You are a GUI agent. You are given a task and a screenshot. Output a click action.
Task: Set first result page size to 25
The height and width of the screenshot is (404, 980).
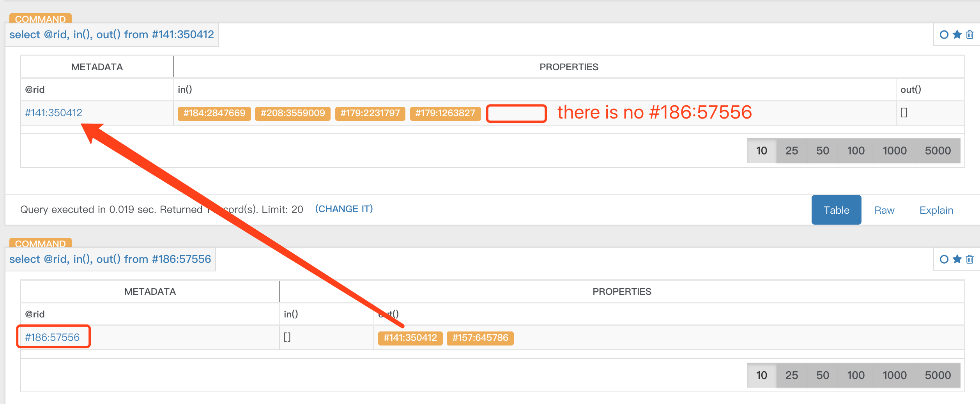(x=792, y=151)
